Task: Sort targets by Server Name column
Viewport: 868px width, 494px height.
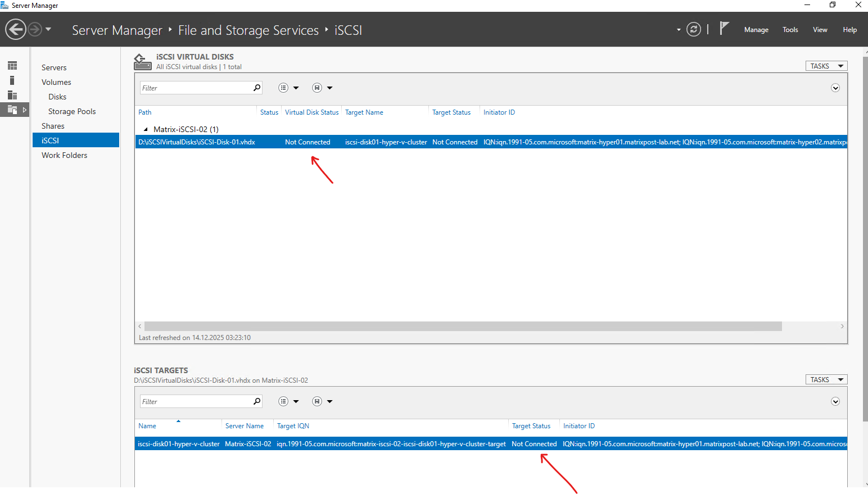Action: coord(245,426)
